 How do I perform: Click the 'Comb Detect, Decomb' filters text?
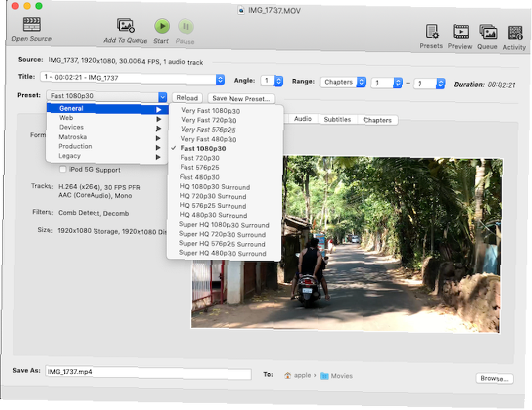(94, 214)
